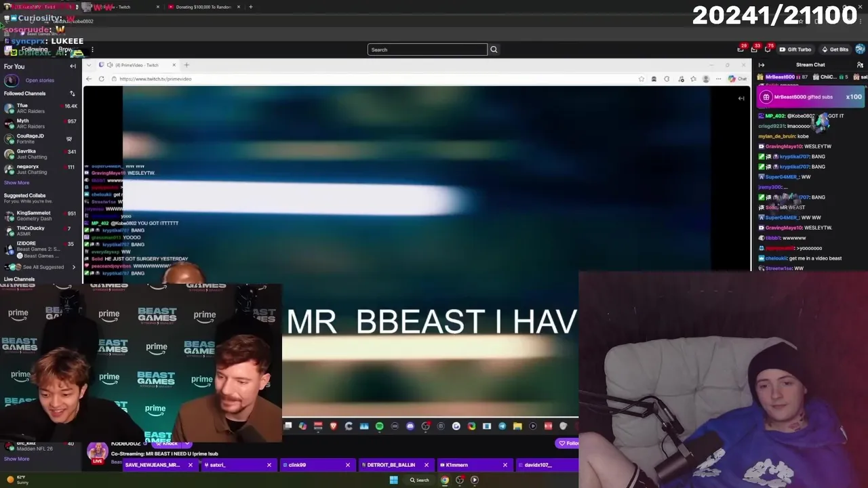Open Tfue channel in followed list

point(41,108)
